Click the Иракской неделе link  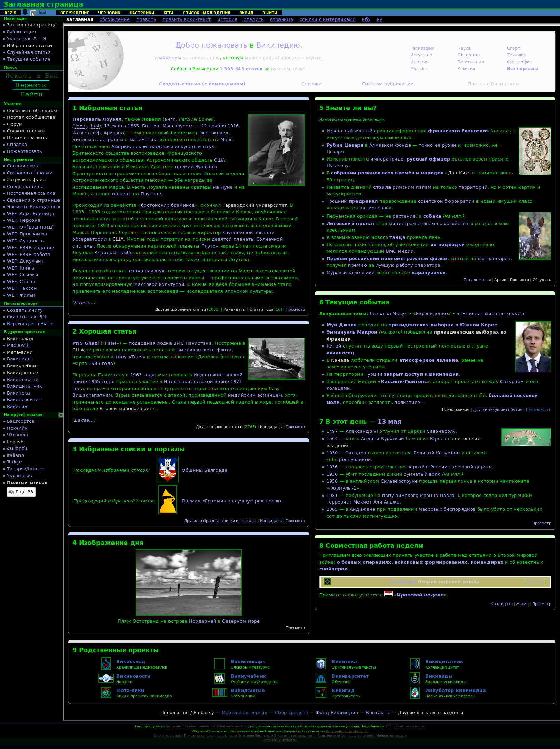point(420,595)
